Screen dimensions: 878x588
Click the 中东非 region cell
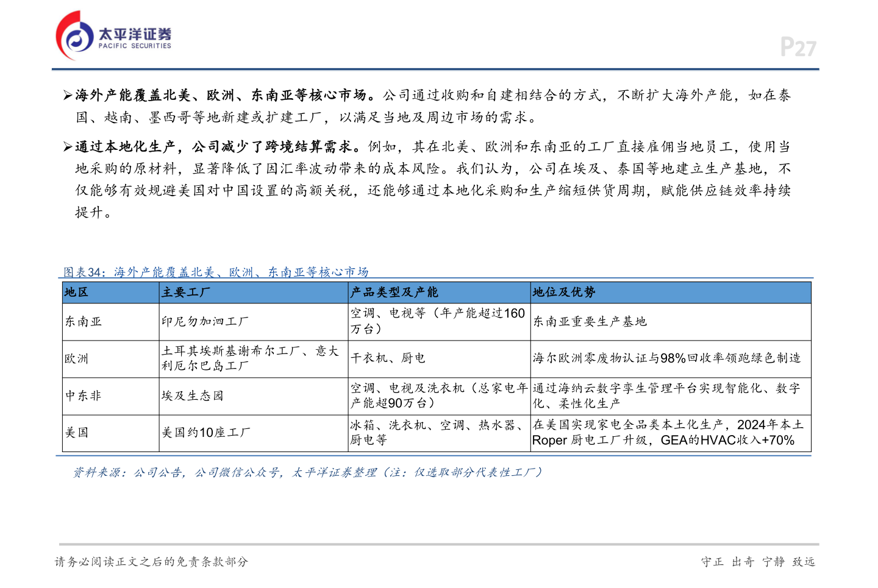(84, 396)
